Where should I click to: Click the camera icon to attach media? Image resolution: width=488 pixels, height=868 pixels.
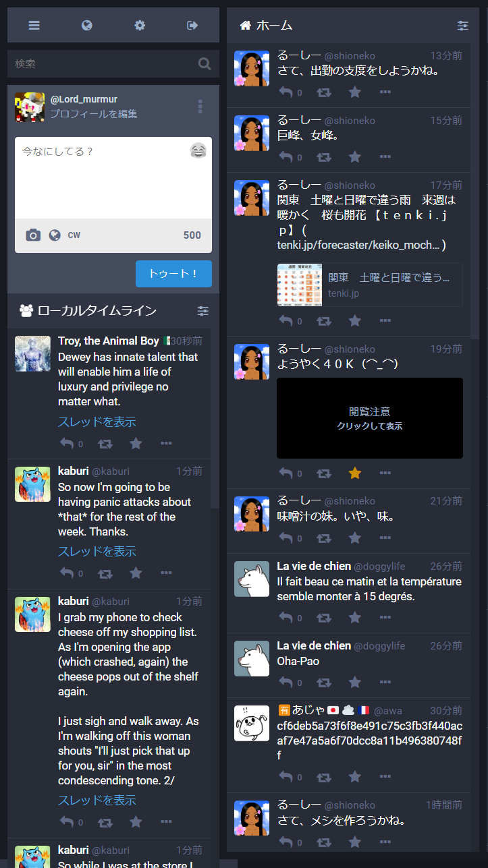(33, 235)
